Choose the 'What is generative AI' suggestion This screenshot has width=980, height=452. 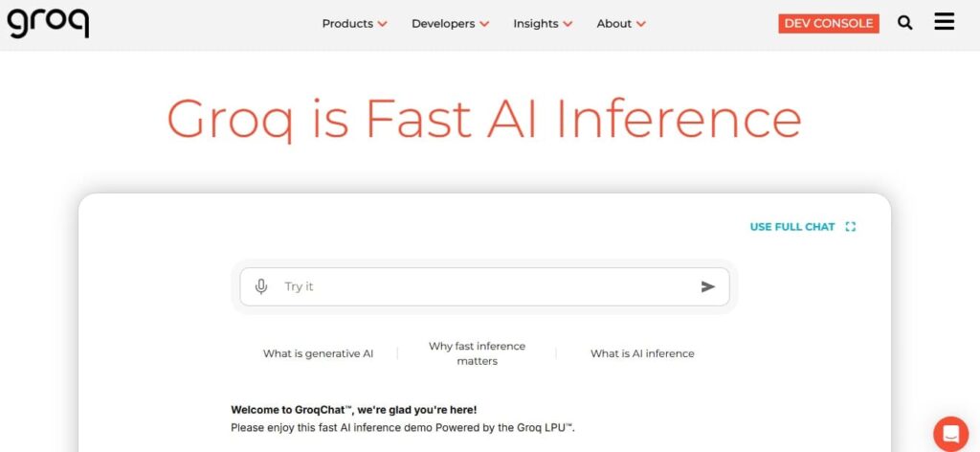click(318, 353)
